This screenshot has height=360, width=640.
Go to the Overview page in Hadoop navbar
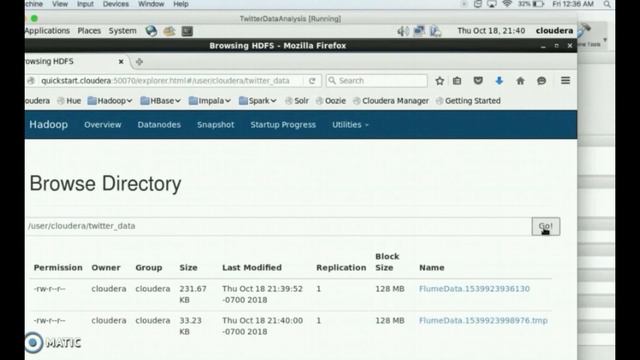pos(102,125)
